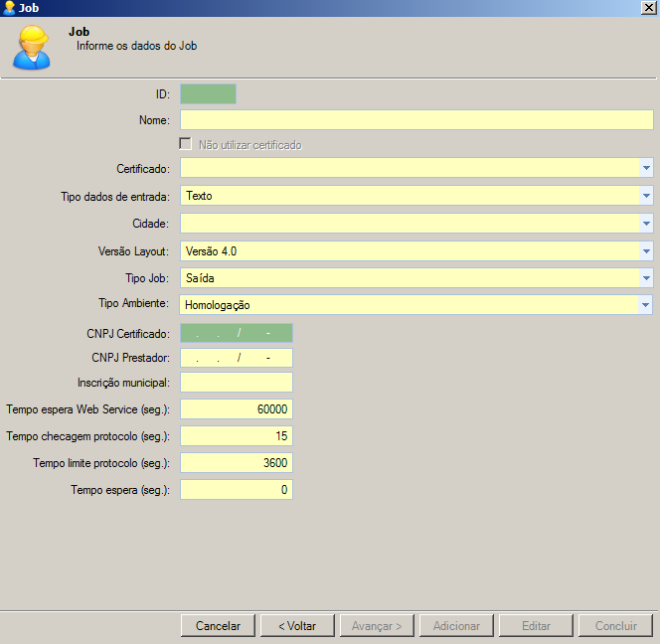
Task: Open the Certificado dropdown
Action: click(x=646, y=169)
